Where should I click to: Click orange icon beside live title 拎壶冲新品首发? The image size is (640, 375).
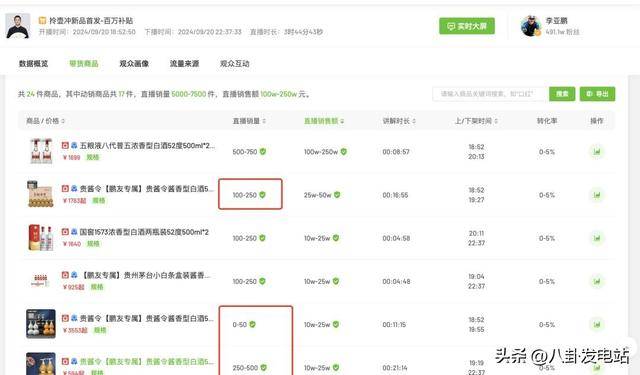[x=42, y=20]
